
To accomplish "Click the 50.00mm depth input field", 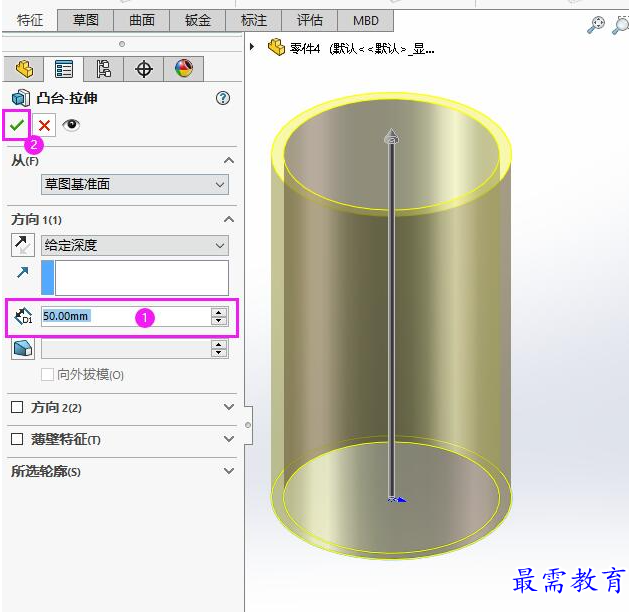I will coord(126,316).
